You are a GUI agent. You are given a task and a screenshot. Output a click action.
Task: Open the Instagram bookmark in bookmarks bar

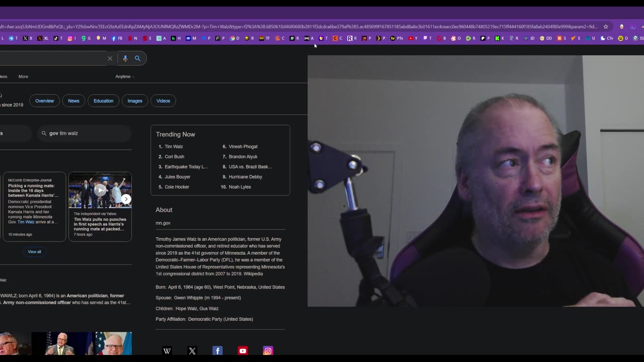(x=72, y=38)
